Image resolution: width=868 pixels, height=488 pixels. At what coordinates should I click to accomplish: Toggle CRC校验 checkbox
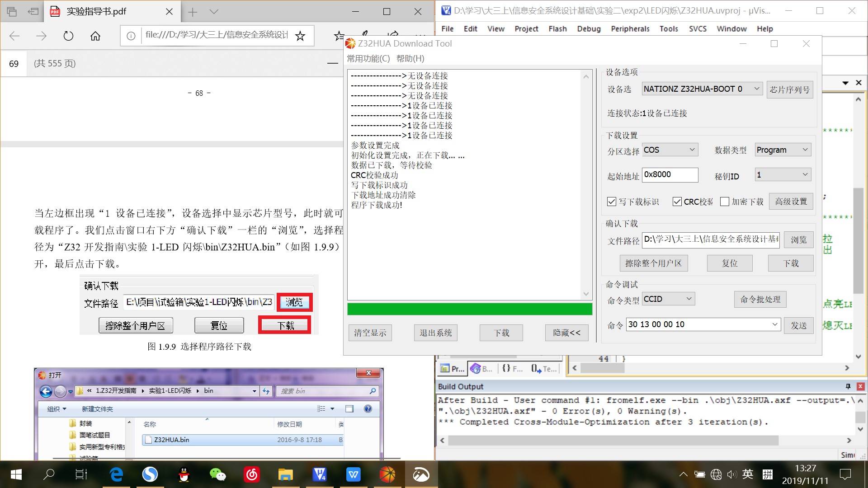677,202
